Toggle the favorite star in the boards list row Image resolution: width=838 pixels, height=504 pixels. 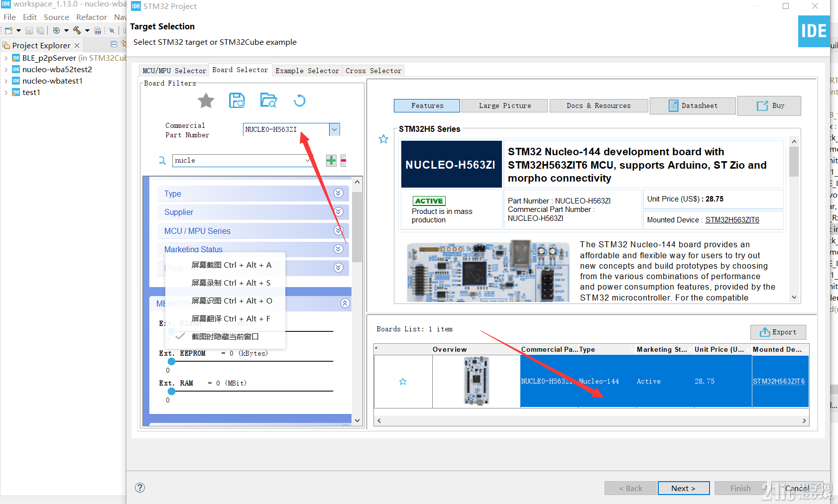pyautogui.click(x=403, y=382)
